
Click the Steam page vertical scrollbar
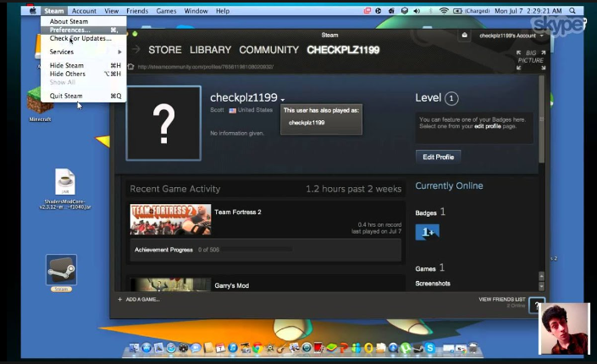click(541, 127)
